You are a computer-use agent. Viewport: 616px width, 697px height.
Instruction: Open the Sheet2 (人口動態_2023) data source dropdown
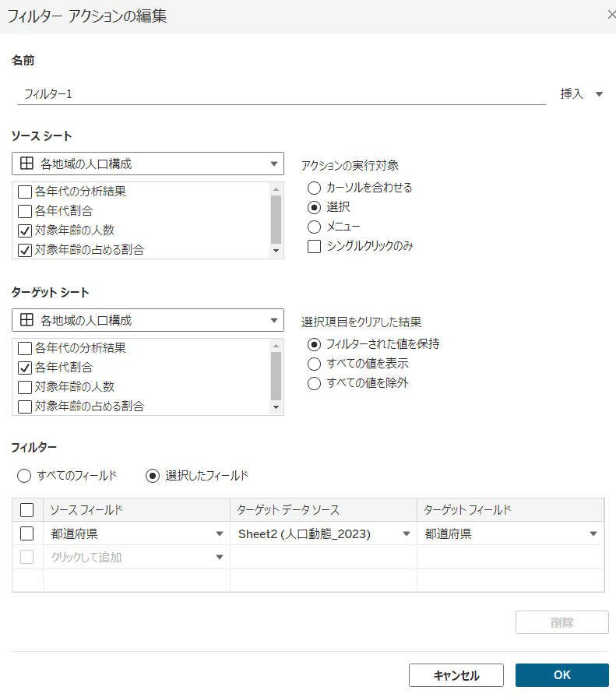(x=407, y=533)
